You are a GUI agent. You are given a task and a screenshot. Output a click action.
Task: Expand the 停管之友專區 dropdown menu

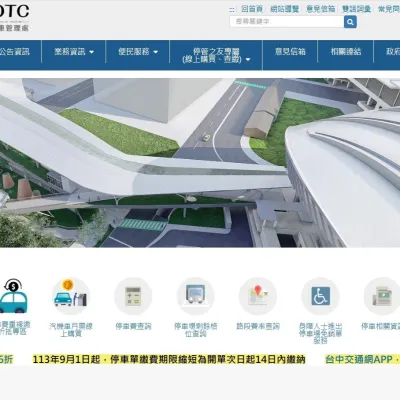point(216,55)
